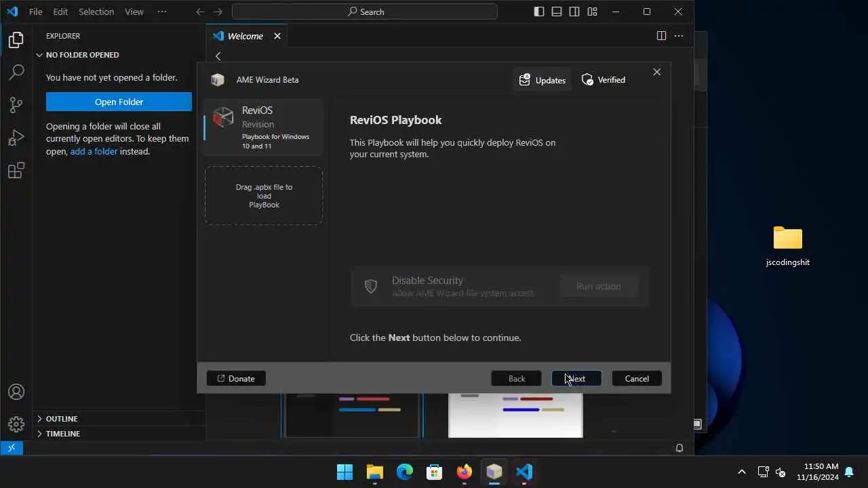Viewport: 868px width, 488px height.
Task: Open Source Control view in activity bar
Action: [x=16, y=104]
